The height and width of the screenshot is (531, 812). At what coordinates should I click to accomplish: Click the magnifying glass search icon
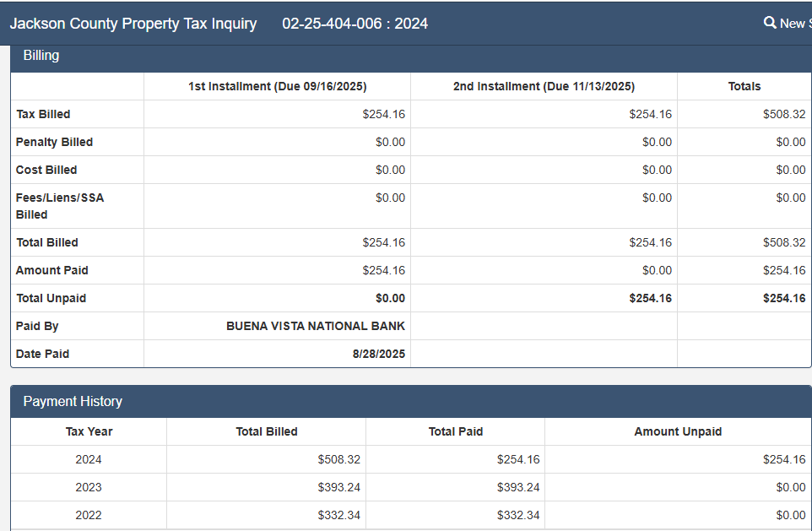[770, 23]
